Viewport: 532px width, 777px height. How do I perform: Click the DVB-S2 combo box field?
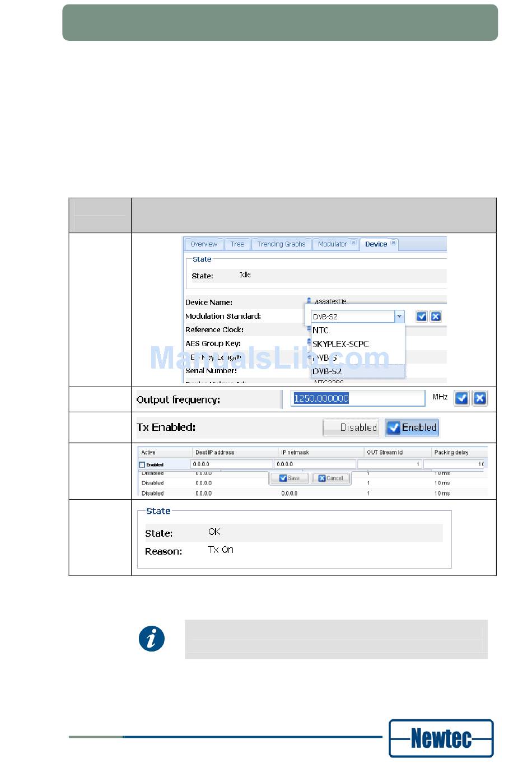click(353, 317)
